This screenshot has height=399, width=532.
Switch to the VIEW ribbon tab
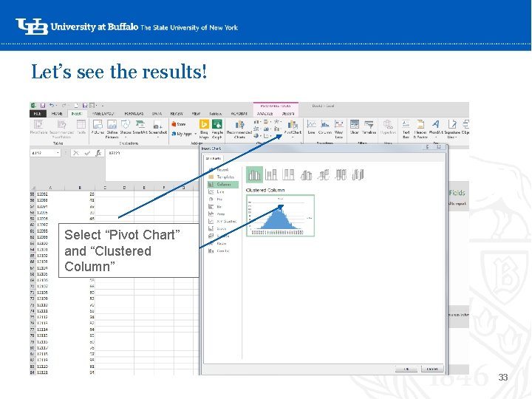pyautogui.click(x=196, y=114)
